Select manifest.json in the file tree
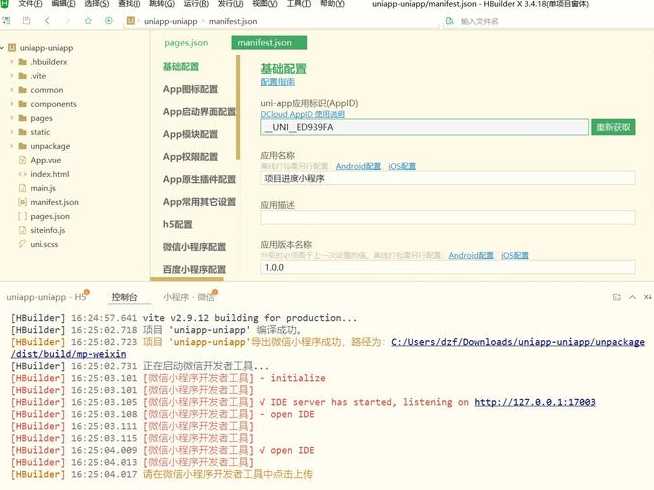The height and width of the screenshot is (490, 654). (x=54, y=202)
